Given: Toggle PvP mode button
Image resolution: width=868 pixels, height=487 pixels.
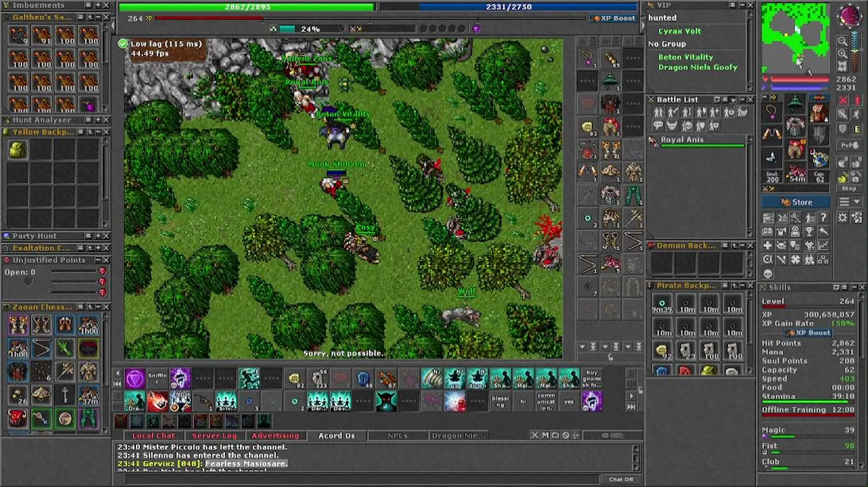Looking at the screenshot, I should 850,145.
